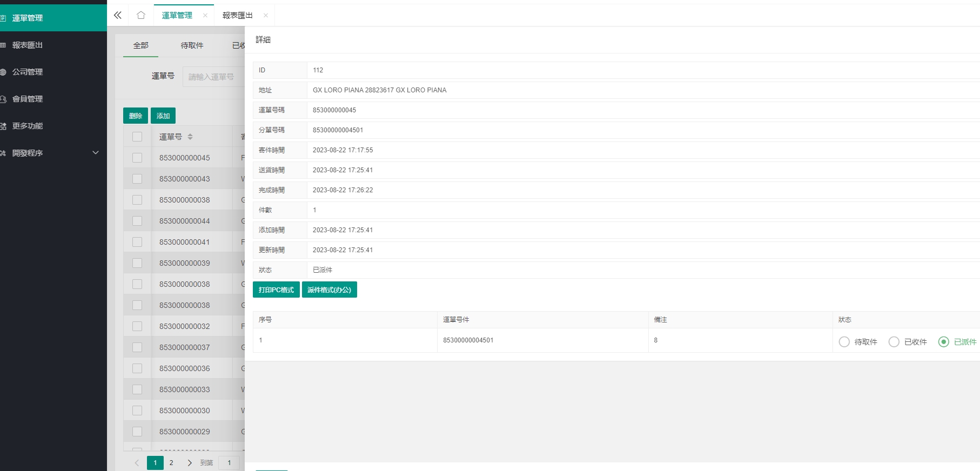Open 更多功能 in sidebar

(53, 126)
